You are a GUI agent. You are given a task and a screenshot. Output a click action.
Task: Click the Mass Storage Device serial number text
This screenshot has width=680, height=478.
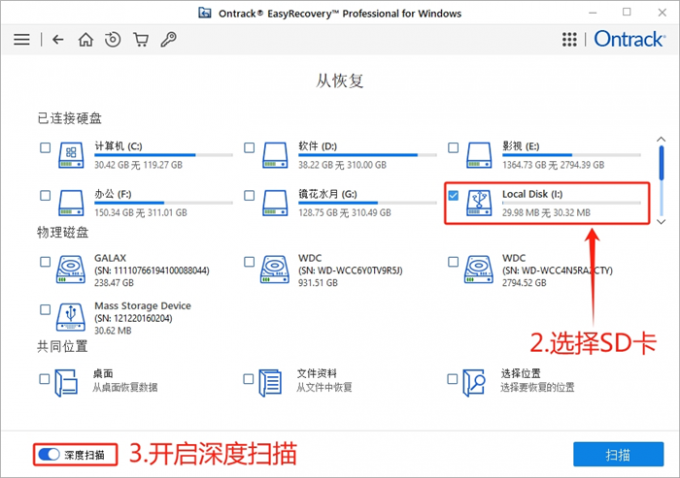click(133, 318)
